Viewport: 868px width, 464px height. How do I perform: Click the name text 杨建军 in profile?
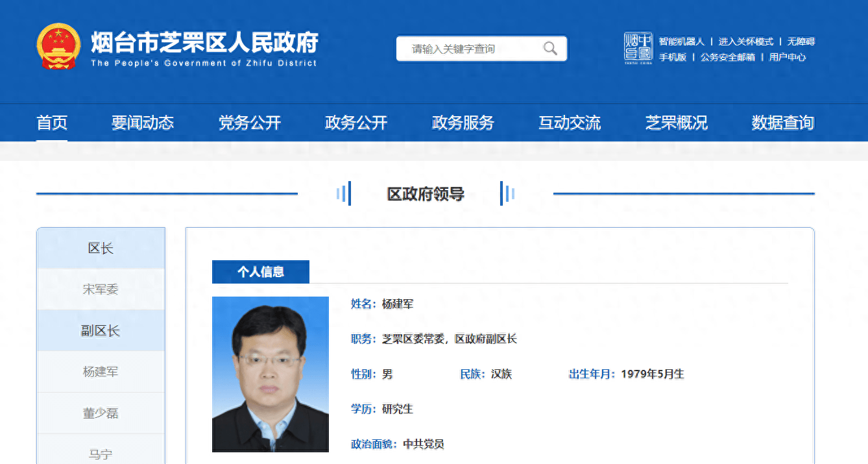(x=398, y=304)
